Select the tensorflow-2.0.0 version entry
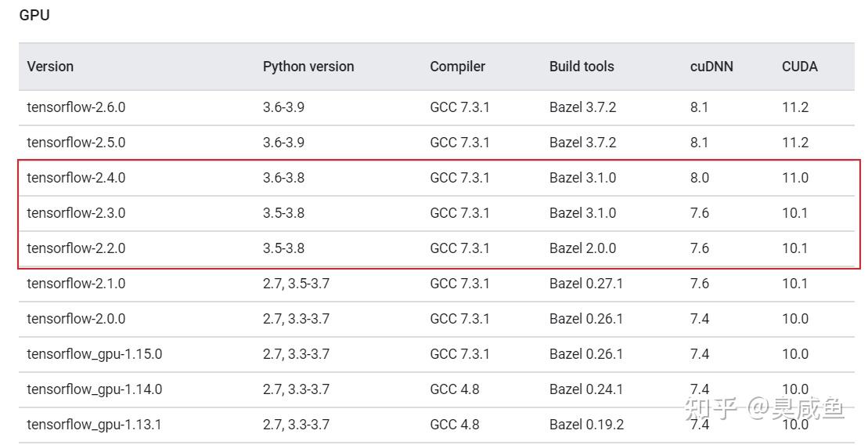The height and width of the screenshot is (445, 868). click(x=76, y=319)
